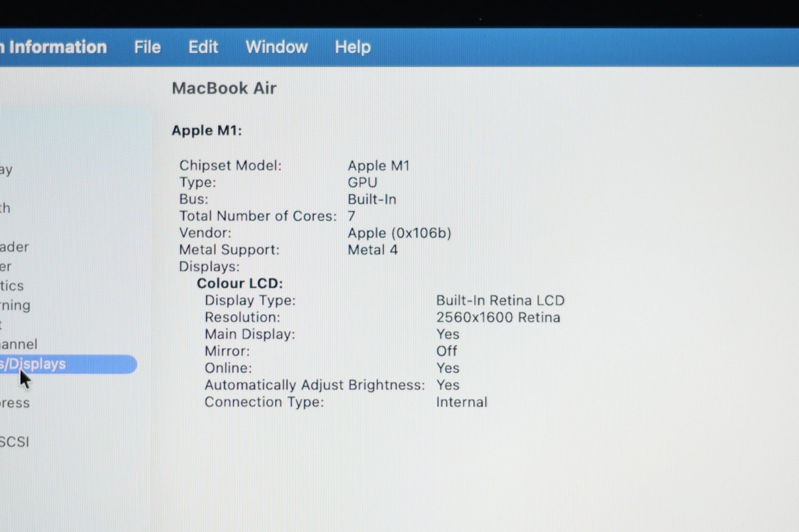The width and height of the screenshot is (799, 532).
Task: Select the Diagnostics sidebar entry ending in 'tics'
Action: 12,285
